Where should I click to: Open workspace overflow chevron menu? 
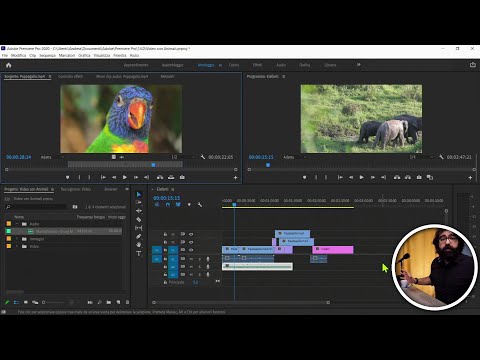click(x=359, y=65)
